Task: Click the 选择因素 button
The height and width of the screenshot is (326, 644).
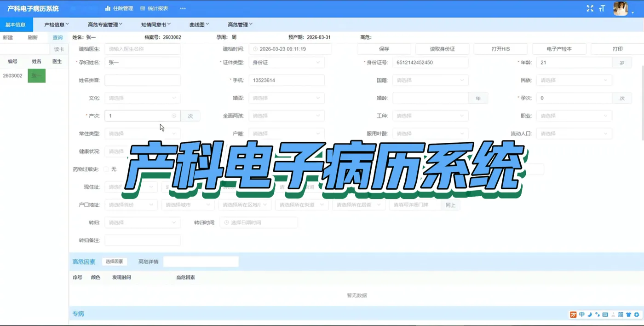Action: (114, 262)
